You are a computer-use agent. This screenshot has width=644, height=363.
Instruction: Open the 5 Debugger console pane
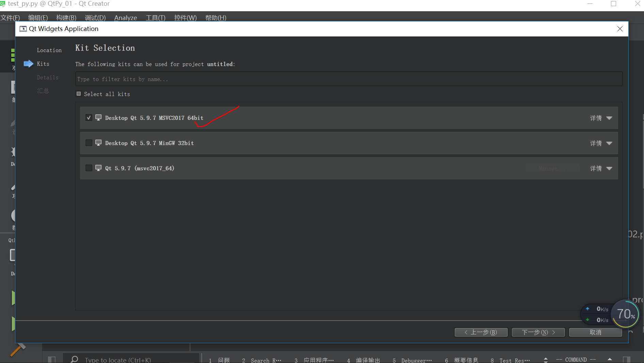[x=412, y=360]
